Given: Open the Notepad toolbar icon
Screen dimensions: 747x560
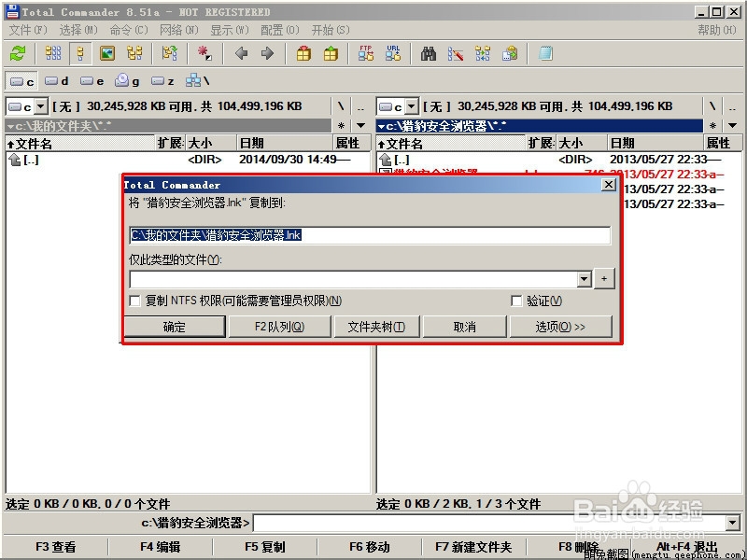Looking at the screenshot, I should pos(545,53).
